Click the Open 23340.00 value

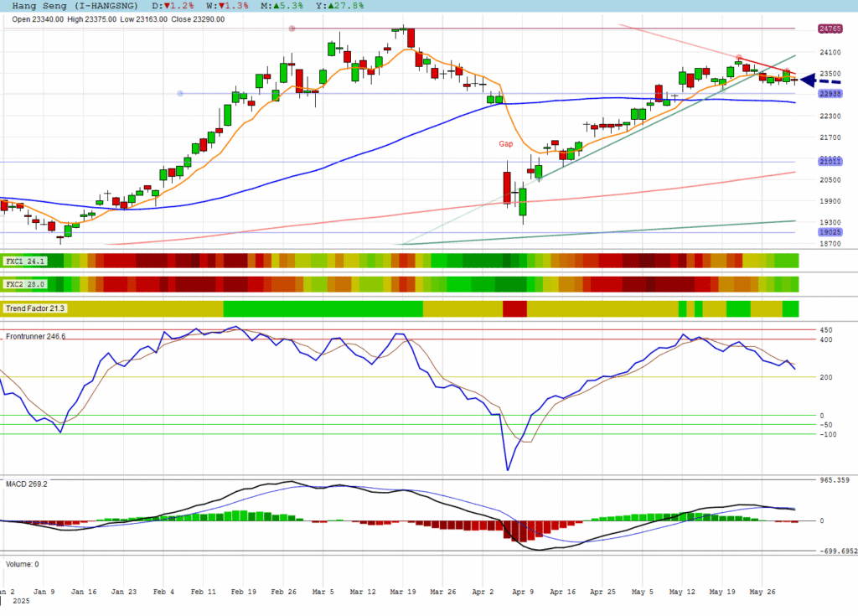(x=38, y=19)
